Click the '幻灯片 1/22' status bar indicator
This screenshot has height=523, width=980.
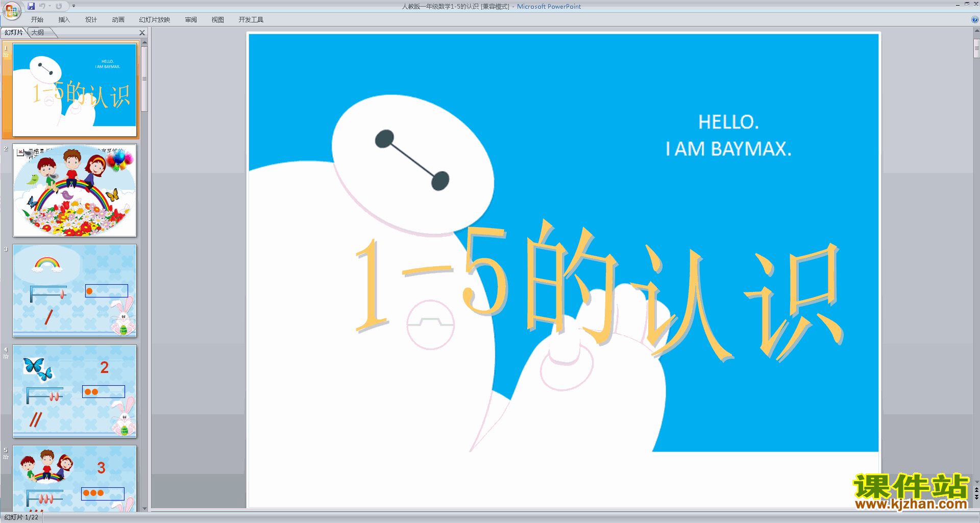click(x=21, y=517)
